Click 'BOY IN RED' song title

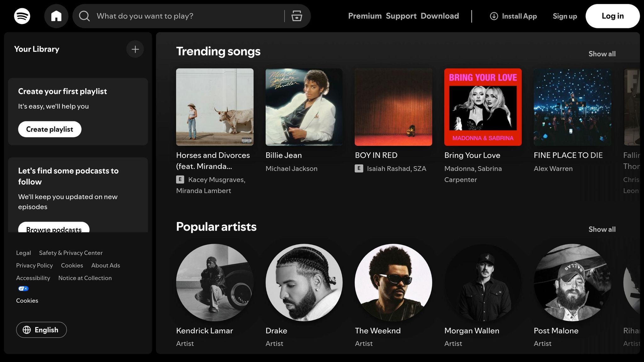(x=376, y=155)
